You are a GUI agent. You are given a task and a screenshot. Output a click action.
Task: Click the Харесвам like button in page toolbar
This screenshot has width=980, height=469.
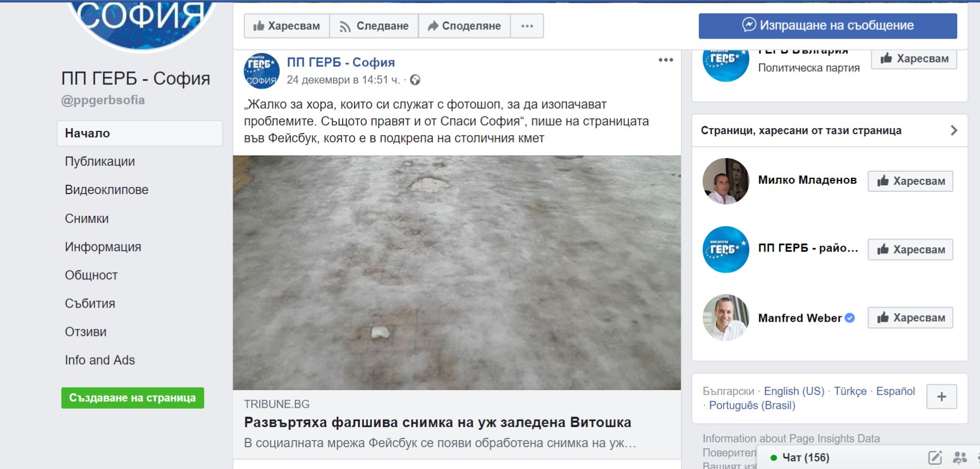coord(287,26)
